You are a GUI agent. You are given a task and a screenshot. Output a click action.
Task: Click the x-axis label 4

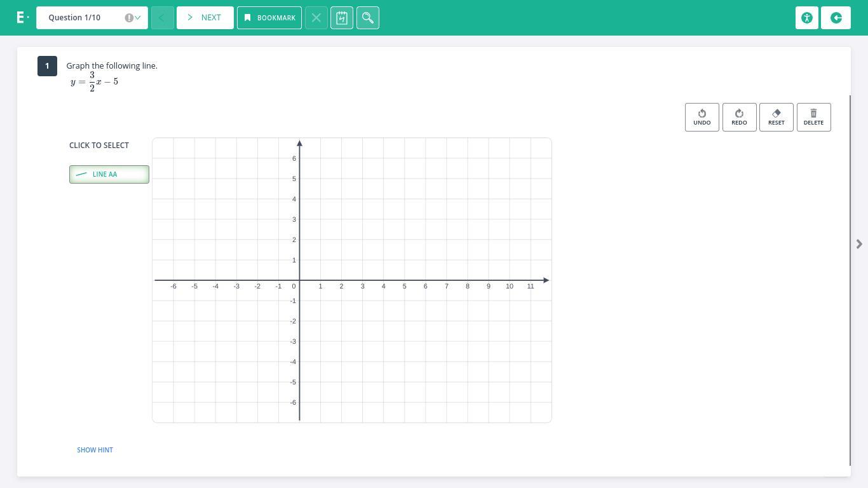[384, 287]
